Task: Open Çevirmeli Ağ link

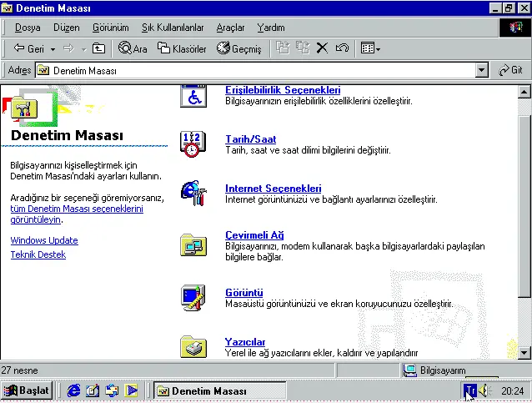Action: [x=254, y=235]
